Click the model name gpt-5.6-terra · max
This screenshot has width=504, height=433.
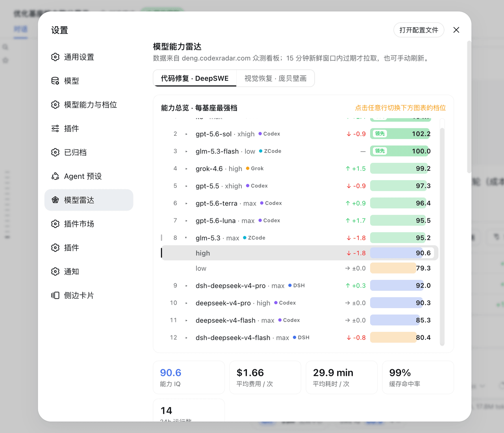tap(226, 203)
